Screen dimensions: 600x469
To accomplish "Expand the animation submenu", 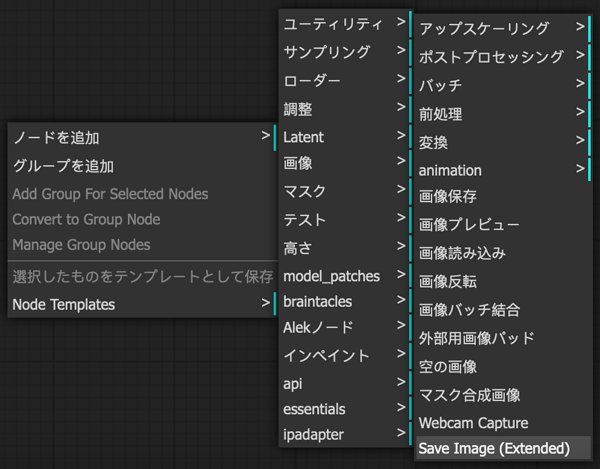I will (x=504, y=170).
